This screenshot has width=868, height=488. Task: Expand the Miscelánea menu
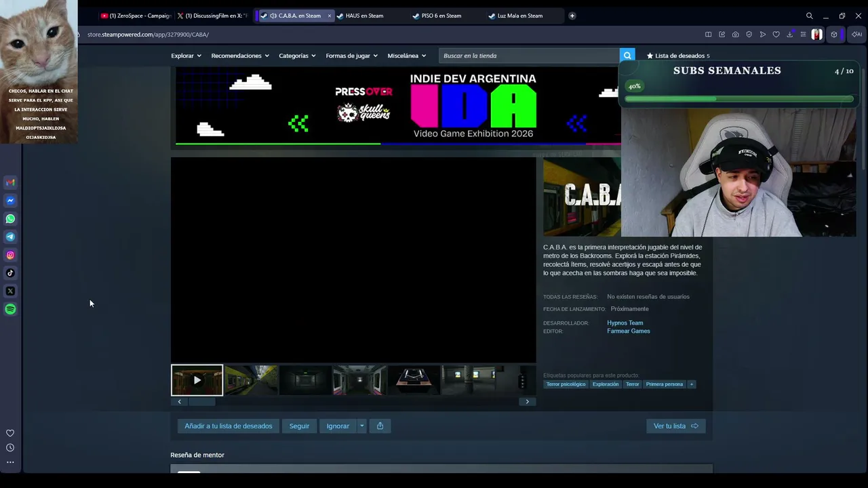tap(406, 56)
